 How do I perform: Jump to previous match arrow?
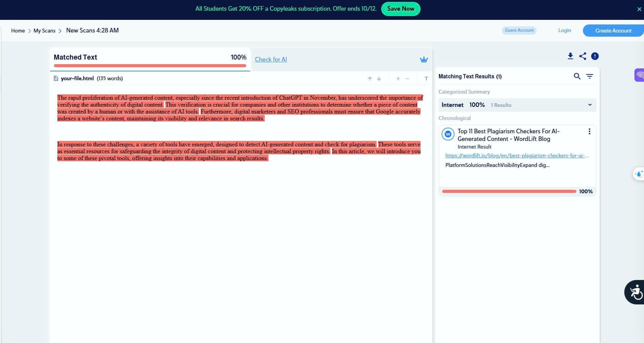[370, 79]
